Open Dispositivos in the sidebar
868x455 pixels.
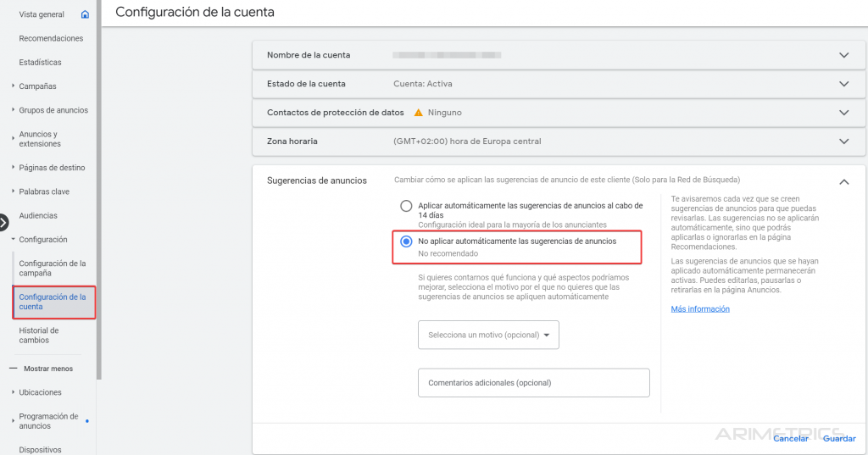coord(40,449)
